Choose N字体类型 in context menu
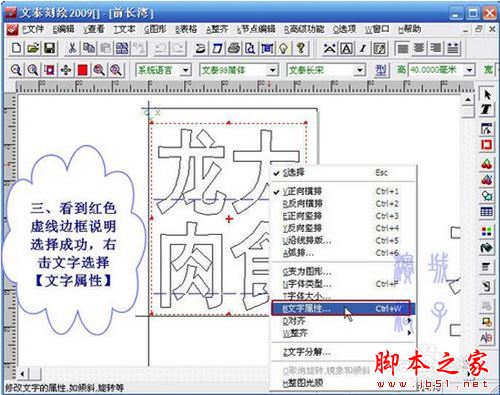500x395 pixels. click(343, 284)
